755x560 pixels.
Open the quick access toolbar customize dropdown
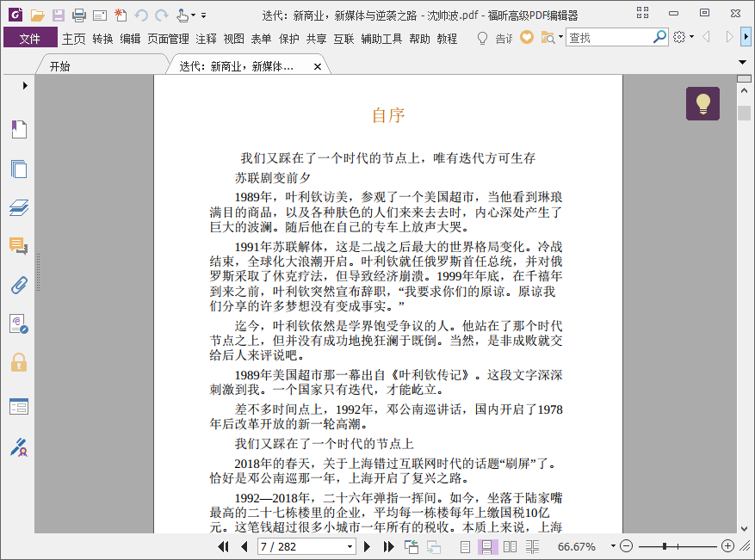pos(204,15)
